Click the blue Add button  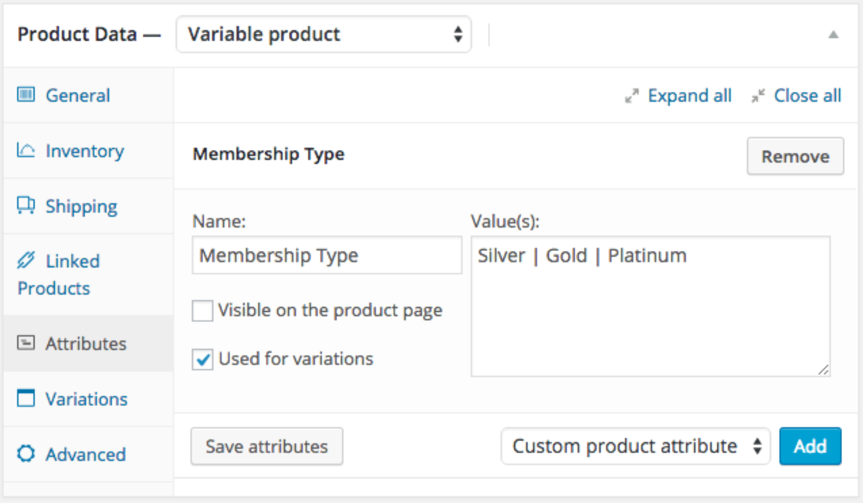tap(810, 446)
